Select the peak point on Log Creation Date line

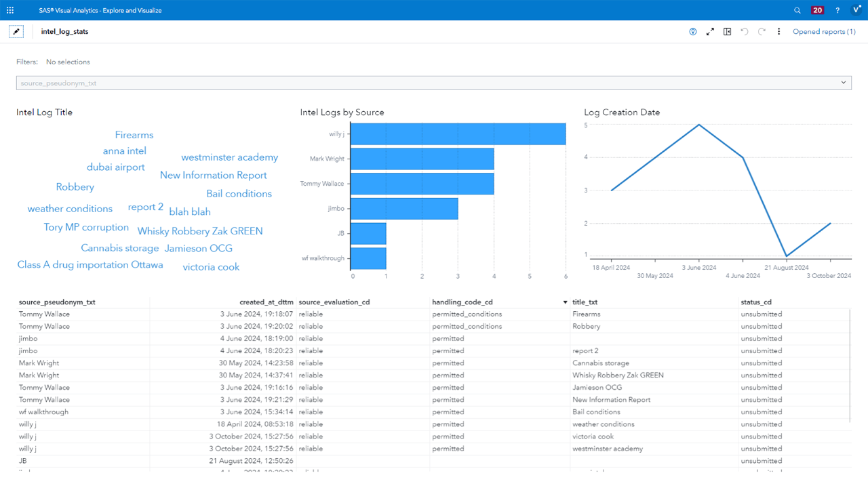698,125
